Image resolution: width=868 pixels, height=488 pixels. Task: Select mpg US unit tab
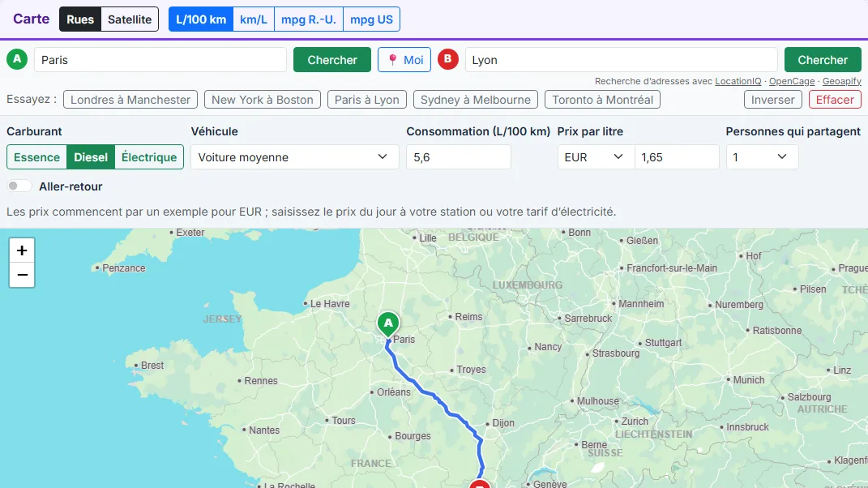click(x=371, y=19)
